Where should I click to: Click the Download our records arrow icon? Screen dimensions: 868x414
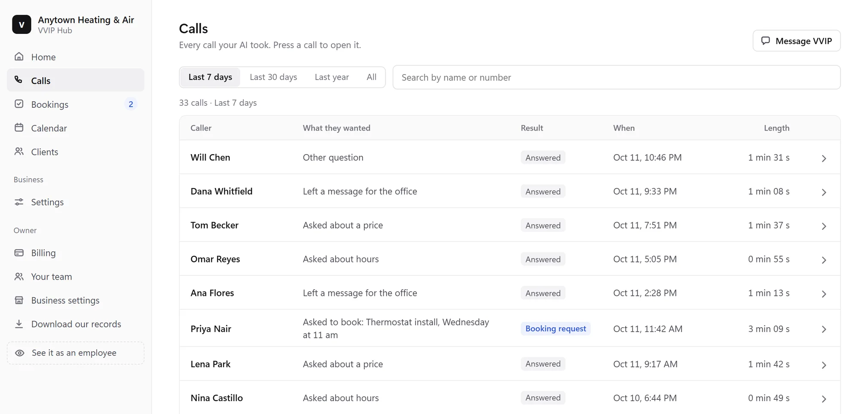pos(19,324)
